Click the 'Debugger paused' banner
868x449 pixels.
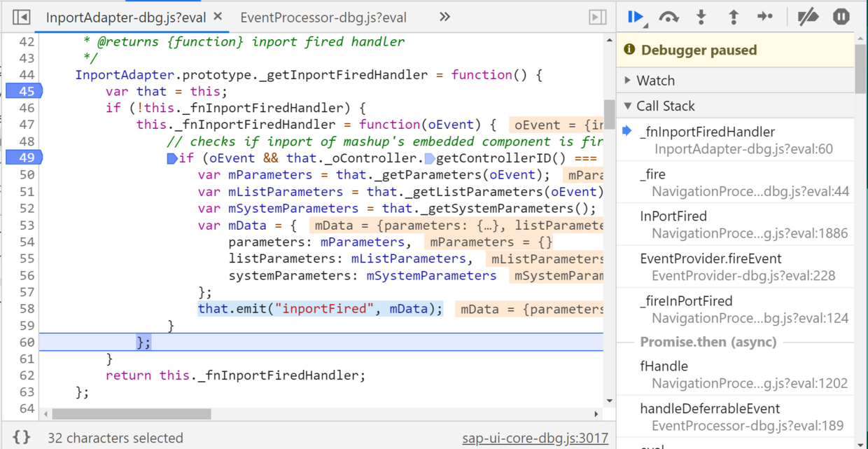coord(736,50)
